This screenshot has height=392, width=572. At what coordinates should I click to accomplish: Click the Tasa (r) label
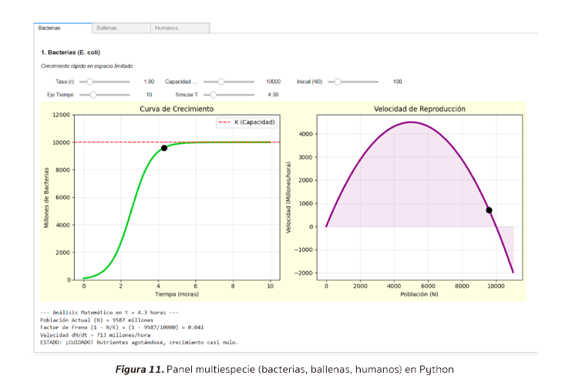click(65, 82)
